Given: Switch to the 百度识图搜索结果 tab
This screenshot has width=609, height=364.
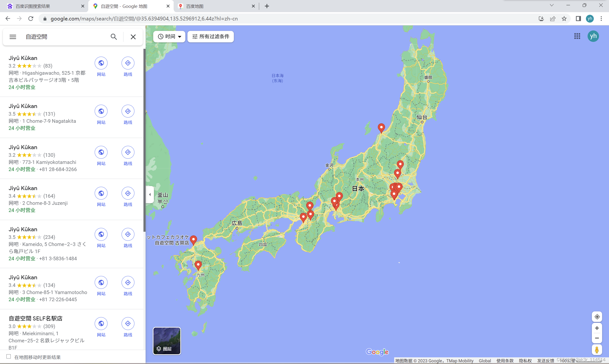Looking at the screenshot, I should [x=33, y=6].
